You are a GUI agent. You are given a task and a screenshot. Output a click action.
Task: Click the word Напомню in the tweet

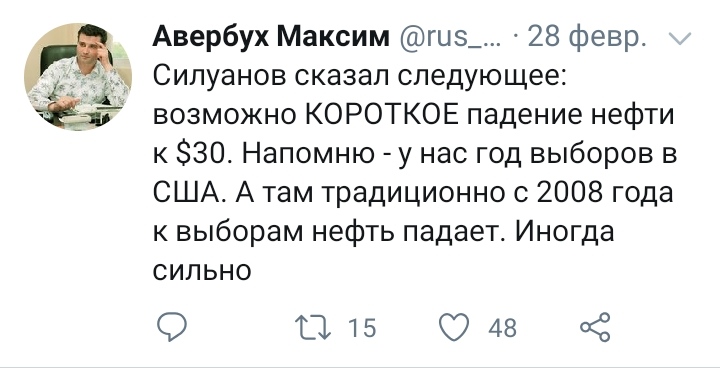308,154
